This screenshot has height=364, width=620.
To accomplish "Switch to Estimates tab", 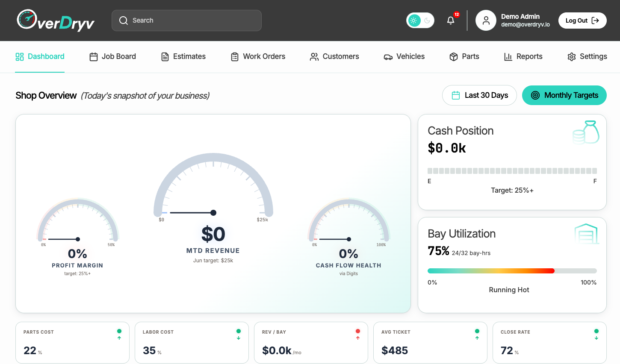I will 183,56.
